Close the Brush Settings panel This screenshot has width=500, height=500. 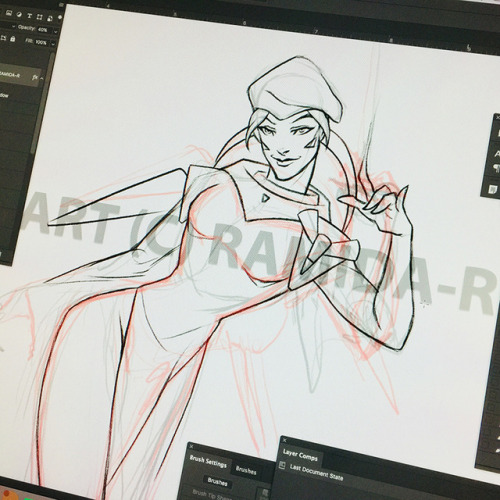click(191, 446)
